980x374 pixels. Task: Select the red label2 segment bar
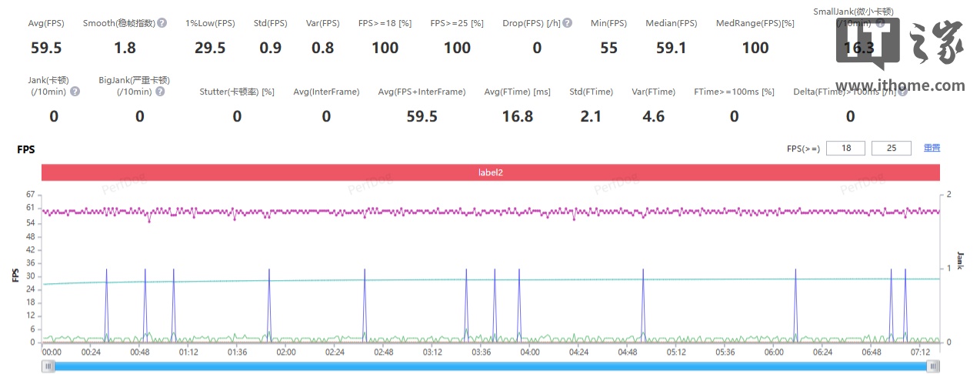tap(491, 173)
